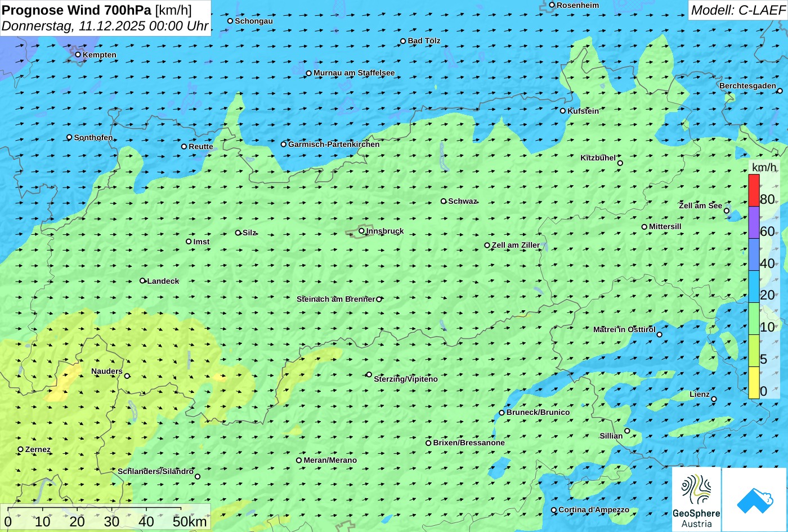Click the Garmisch-Partenkirchen marker
Image resolution: width=788 pixels, height=532 pixels.
284,144
